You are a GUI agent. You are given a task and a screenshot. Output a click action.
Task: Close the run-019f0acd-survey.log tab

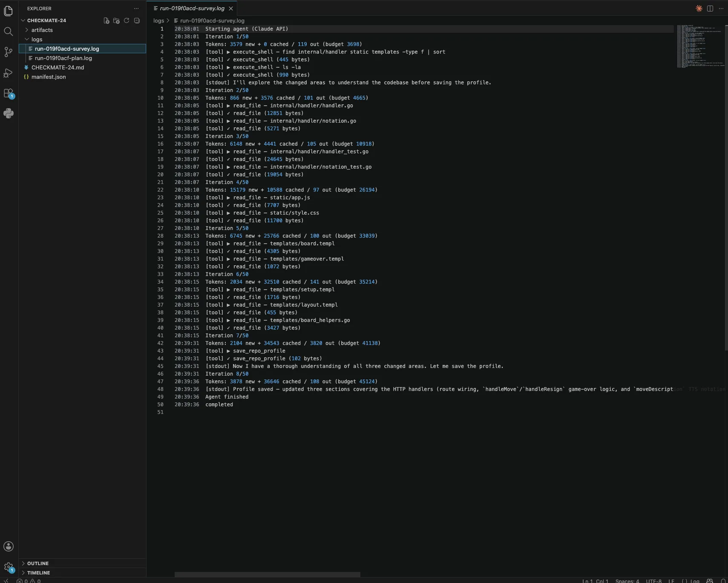231,9
